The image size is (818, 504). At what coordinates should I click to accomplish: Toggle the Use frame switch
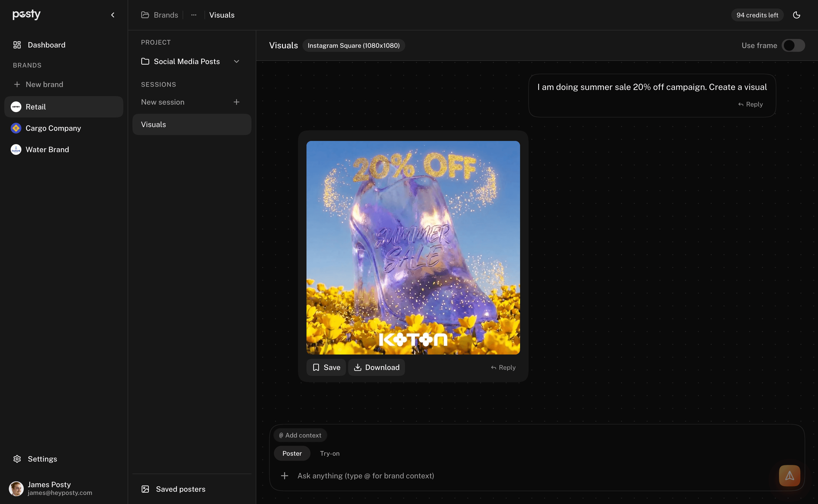pyautogui.click(x=793, y=45)
